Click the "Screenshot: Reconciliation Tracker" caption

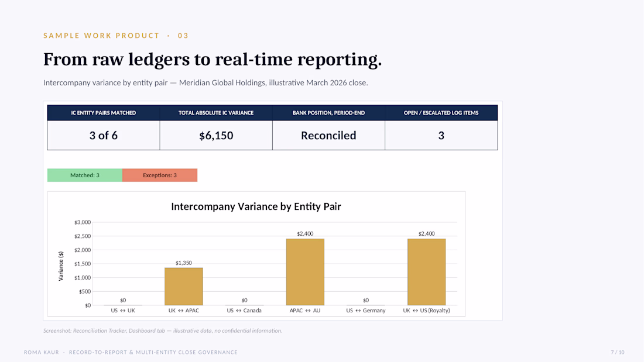[x=163, y=331]
